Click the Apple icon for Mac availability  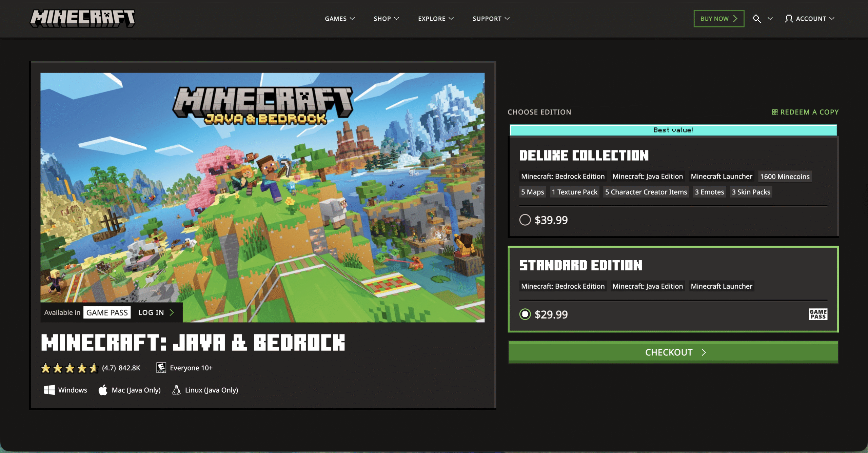103,390
